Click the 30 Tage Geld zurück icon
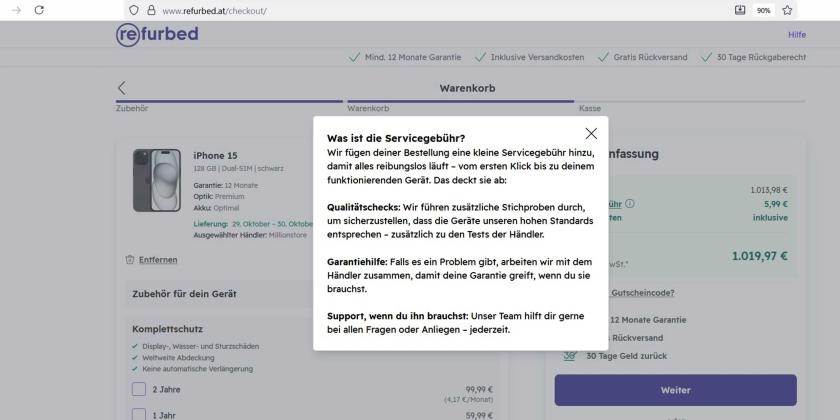This screenshot has width=840, height=420. [x=570, y=356]
